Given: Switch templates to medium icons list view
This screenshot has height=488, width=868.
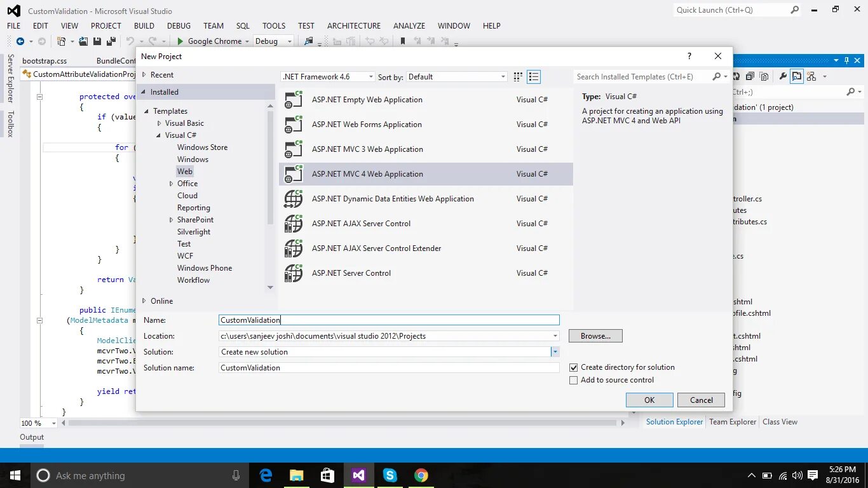Looking at the screenshot, I should coord(534,77).
